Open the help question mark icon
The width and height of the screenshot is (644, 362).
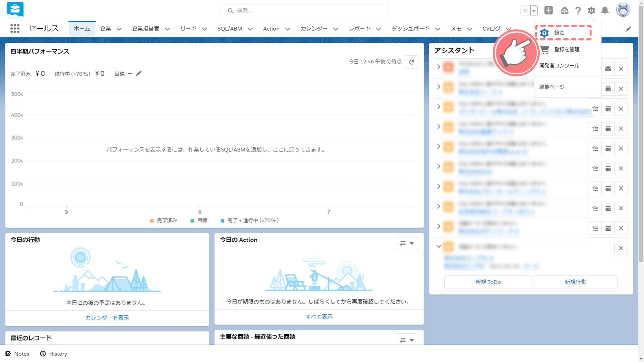click(x=578, y=11)
